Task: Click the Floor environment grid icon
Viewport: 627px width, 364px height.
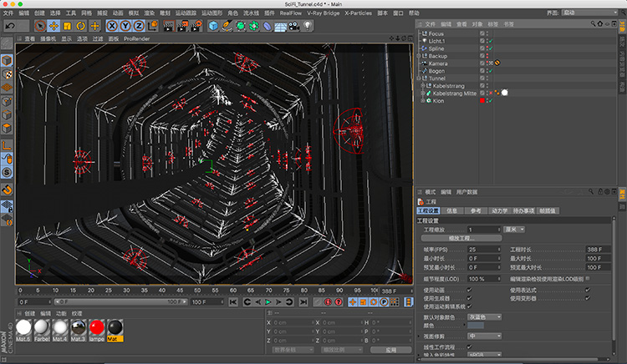Action: pyautogui.click(x=280, y=27)
